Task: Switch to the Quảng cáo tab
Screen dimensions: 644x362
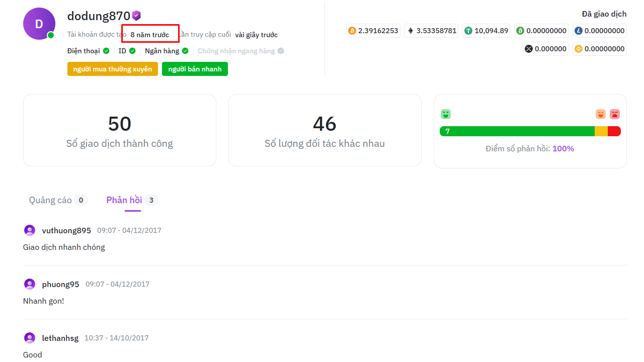Action: coord(50,200)
